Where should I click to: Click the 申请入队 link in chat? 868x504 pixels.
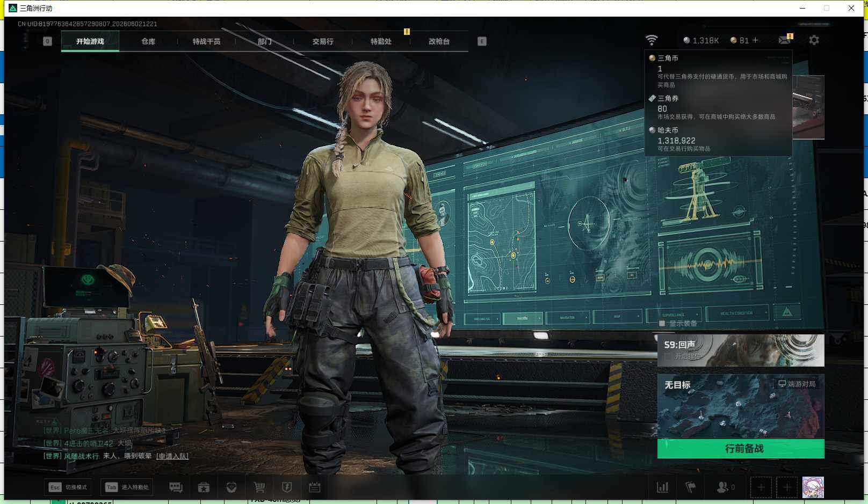click(172, 456)
